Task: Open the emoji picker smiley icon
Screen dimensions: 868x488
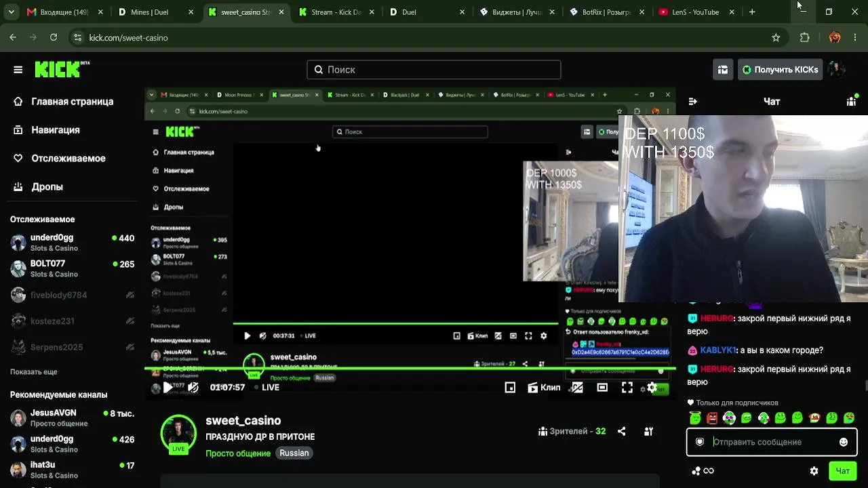Action: [x=844, y=442]
